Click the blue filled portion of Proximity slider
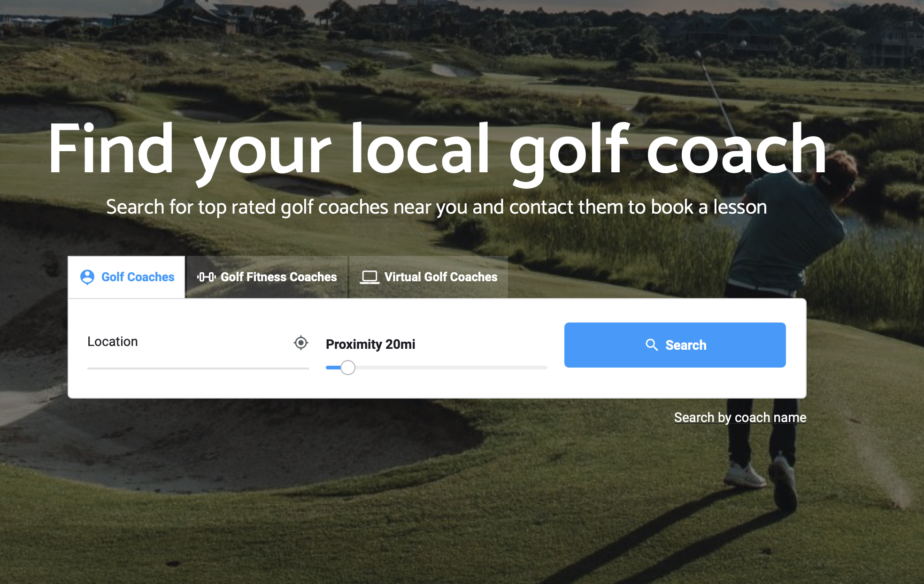The image size is (924, 584). (x=333, y=368)
